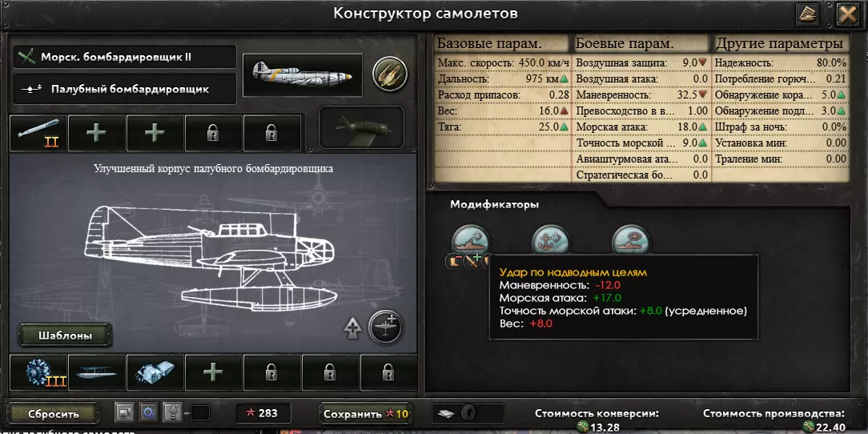Toggle the up-arrow auto-upgrade button
The height and width of the screenshot is (434, 868).
tap(173, 412)
